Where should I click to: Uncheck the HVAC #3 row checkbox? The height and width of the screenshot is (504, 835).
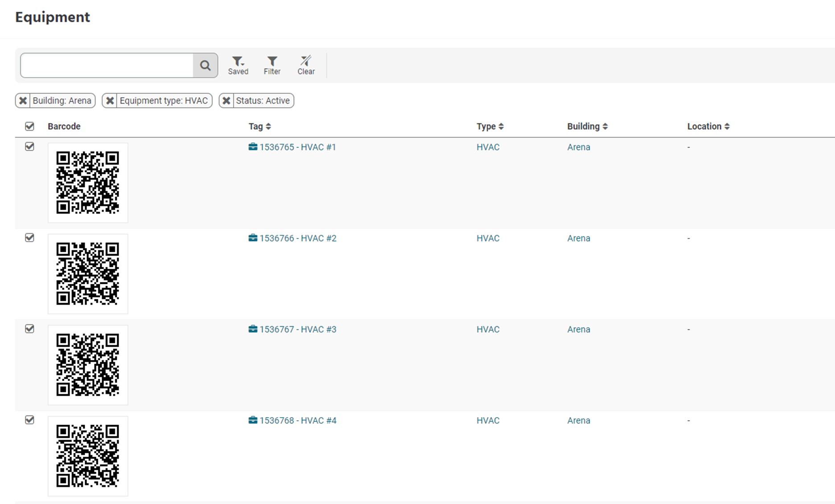[29, 328]
